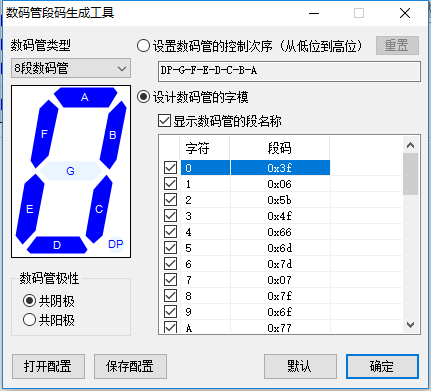Select the segment code 0x07 cell
Screen dimensions: 431x391
(280, 280)
